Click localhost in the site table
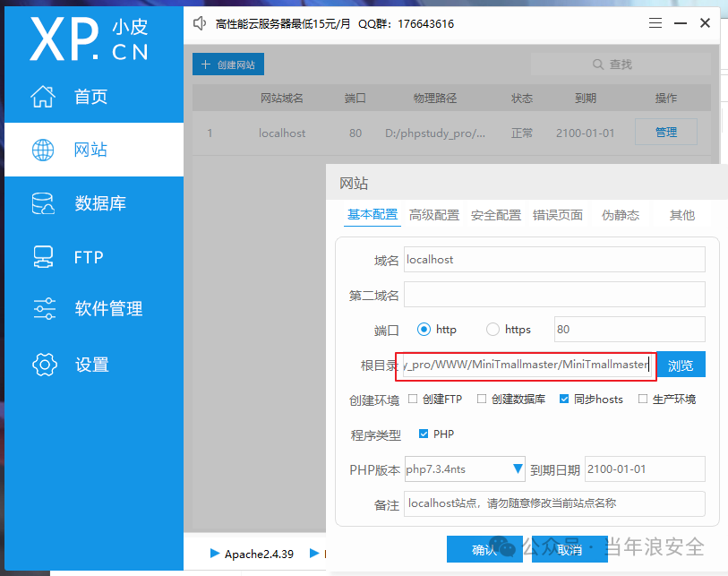This screenshot has height=576, width=728. pos(282,133)
